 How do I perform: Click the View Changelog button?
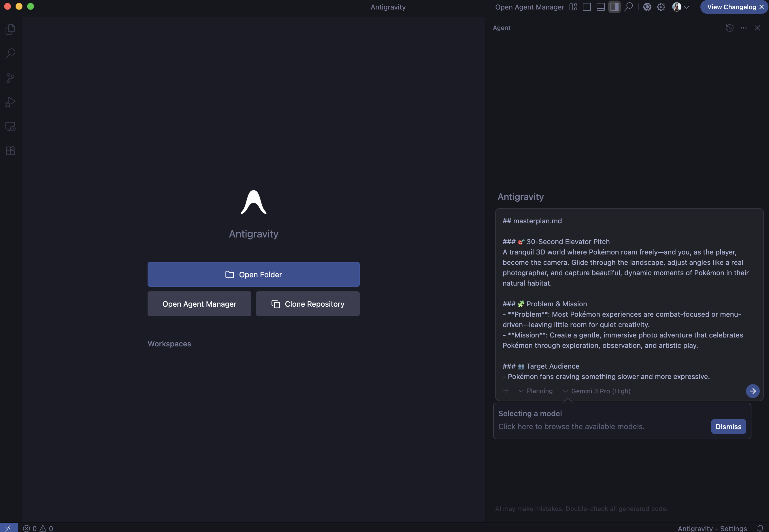[731, 7]
